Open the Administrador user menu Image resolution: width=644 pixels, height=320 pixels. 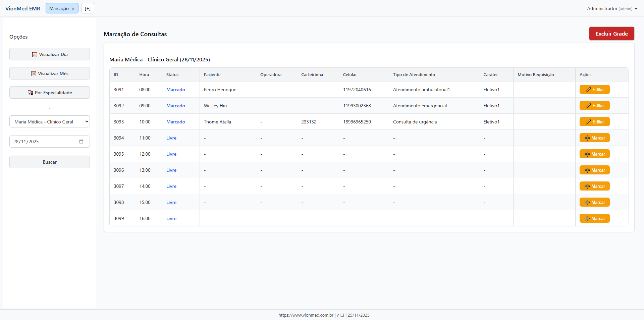612,8
